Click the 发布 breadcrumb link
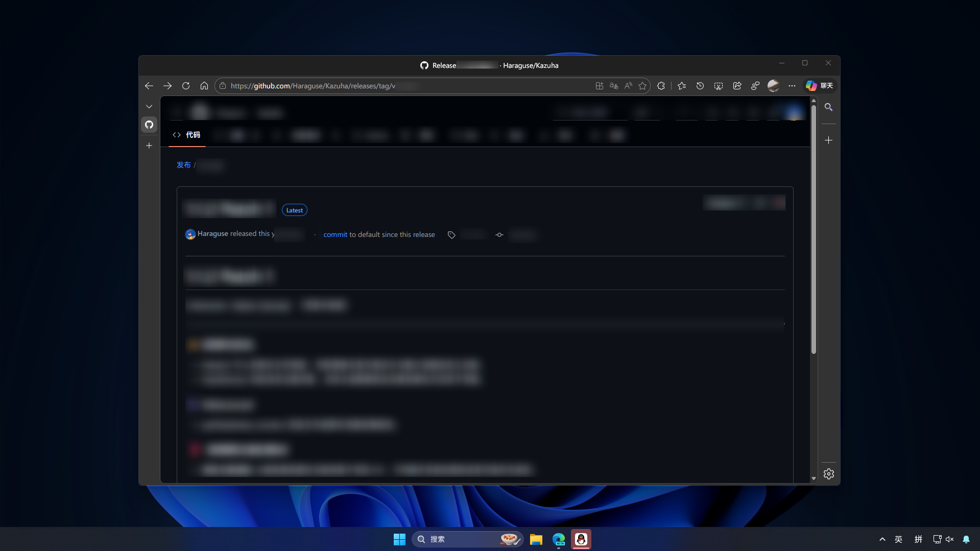This screenshot has height=551, width=980. click(x=183, y=165)
